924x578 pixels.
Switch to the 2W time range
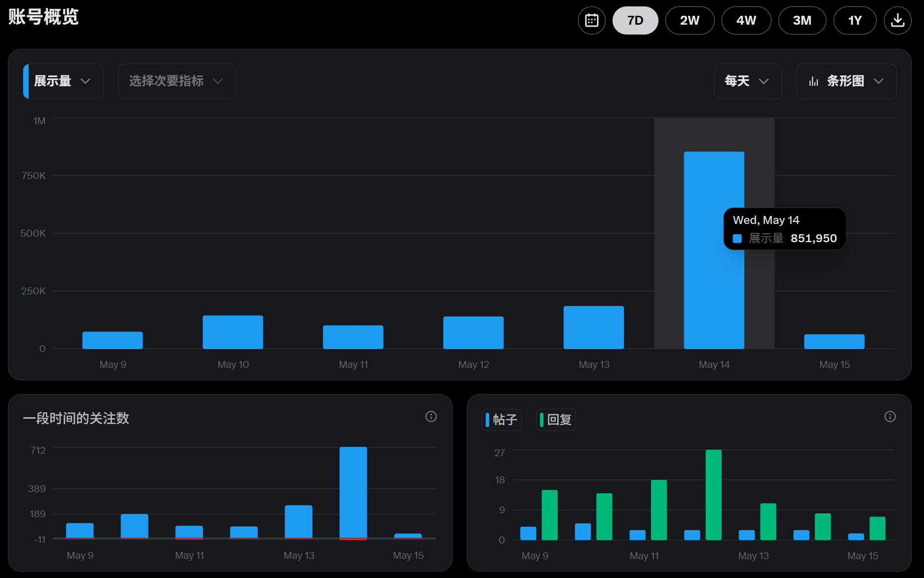pos(690,21)
